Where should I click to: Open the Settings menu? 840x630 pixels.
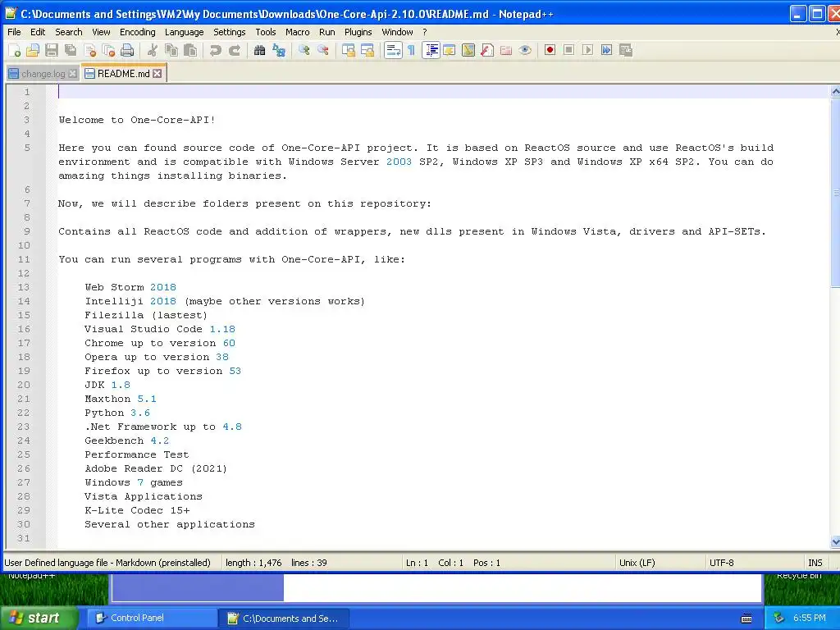[230, 32]
